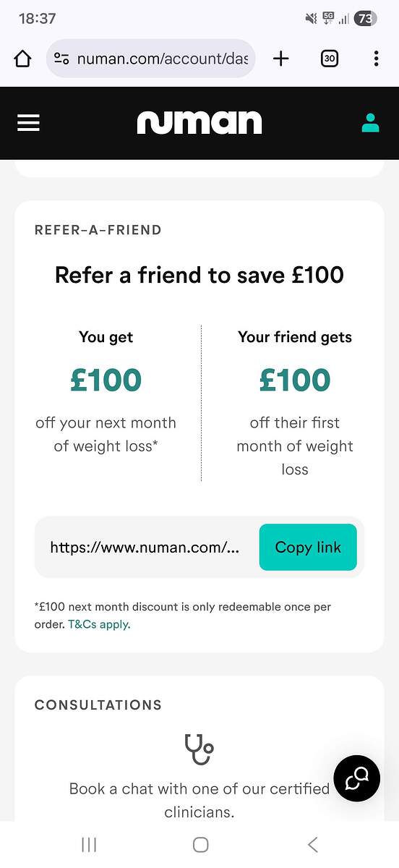Open the tab switcher showing 30

point(329,59)
